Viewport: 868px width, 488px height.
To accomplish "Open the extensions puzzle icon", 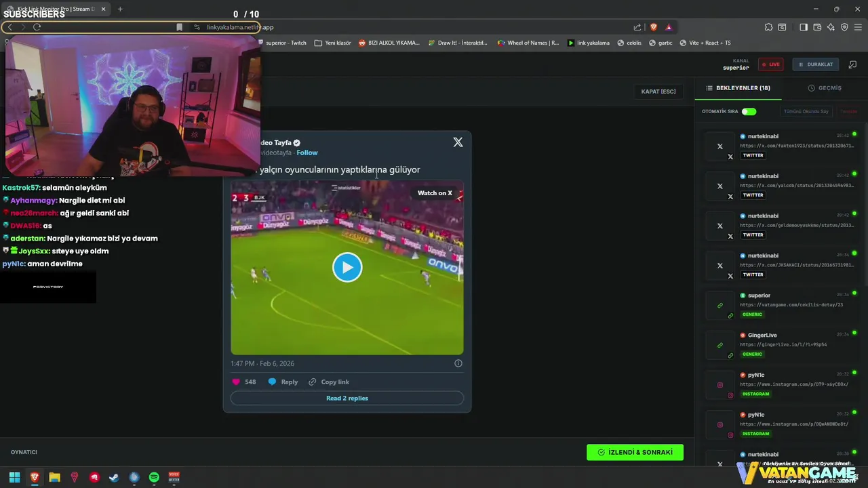I will tap(768, 27).
